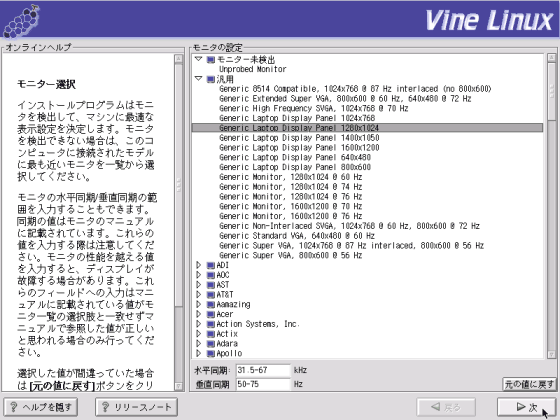Click the monitor icon beside モニター未検出
560x420 pixels.
(x=211, y=59)
